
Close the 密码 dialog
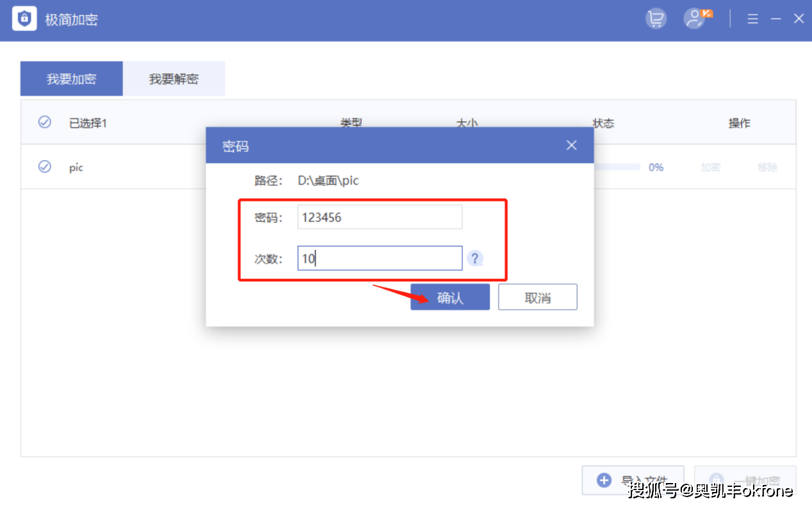[571, 145]
